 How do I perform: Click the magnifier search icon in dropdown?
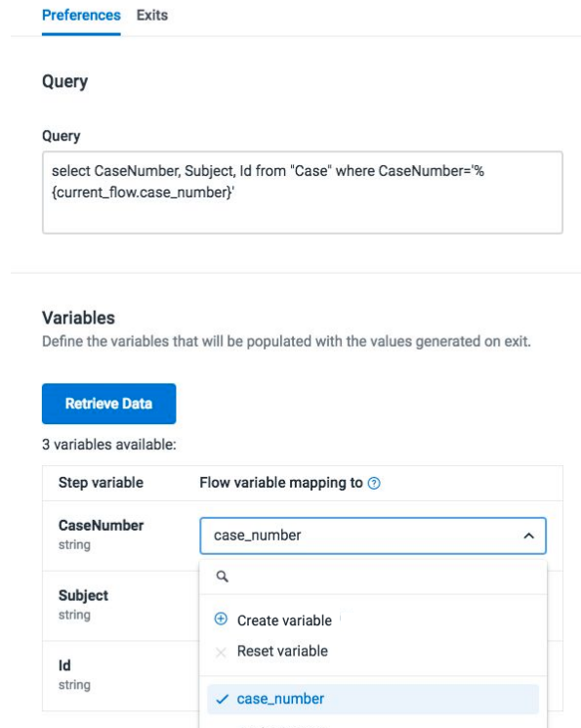[223, 577]
